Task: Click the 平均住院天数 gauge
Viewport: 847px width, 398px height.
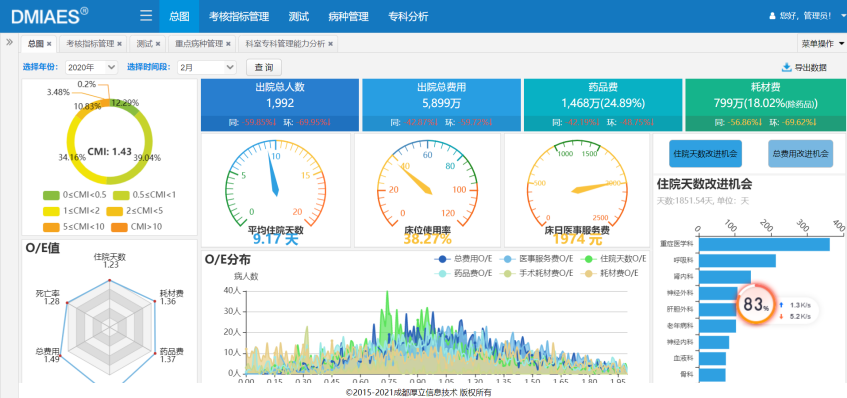Action: (275, 190)
